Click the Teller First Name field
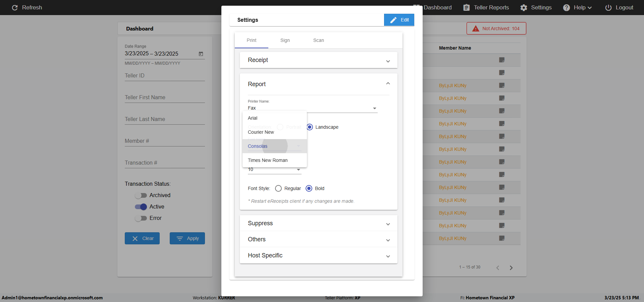Viewport: 644px width, 302px height. tap(165, 98)
